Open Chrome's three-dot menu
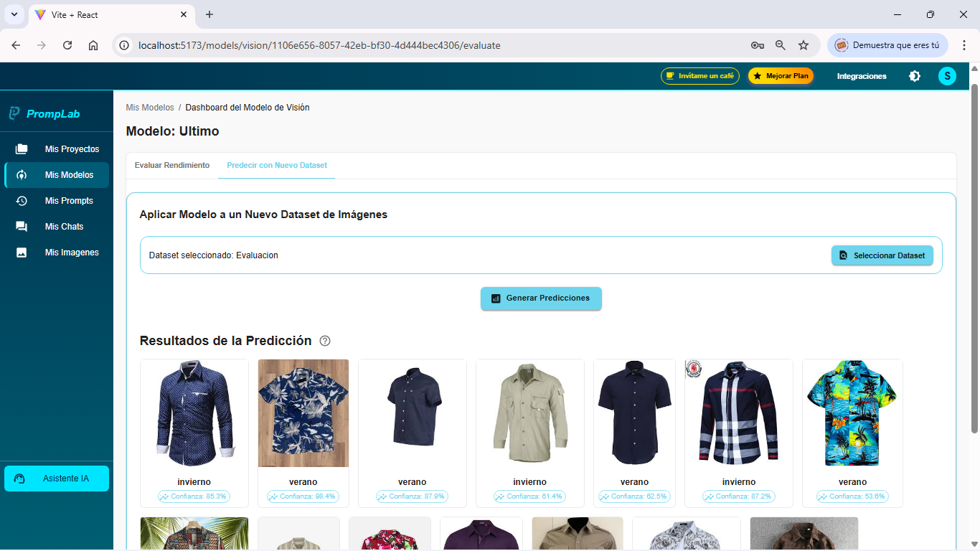Screen dimensions: 980x551 [964, 44]
